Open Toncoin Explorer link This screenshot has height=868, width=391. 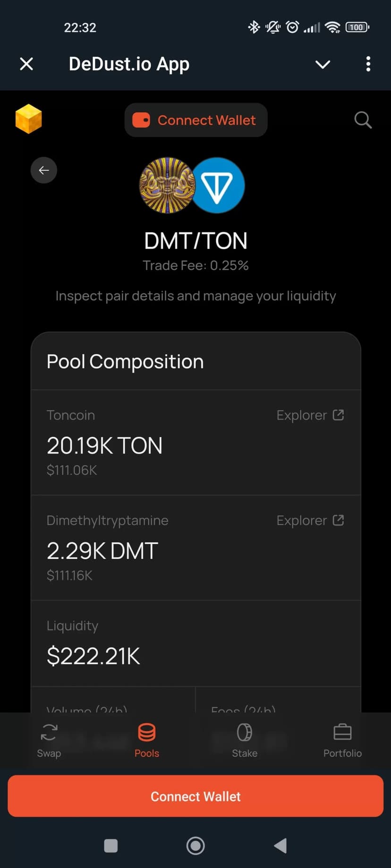[x=310, y=415]
